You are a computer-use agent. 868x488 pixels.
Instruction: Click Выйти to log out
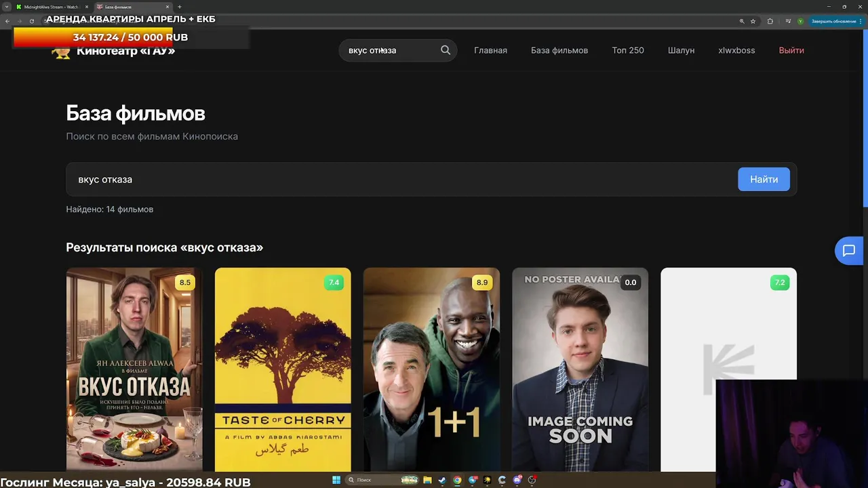click(x=791, y=50)
